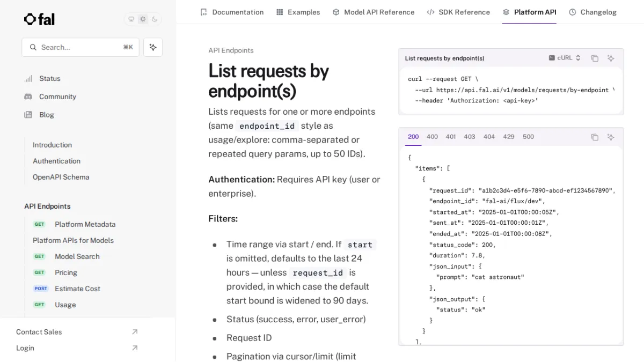Screen dimensions: 644x362
Task: Select the 403 response tab
Action: (470, 137)
